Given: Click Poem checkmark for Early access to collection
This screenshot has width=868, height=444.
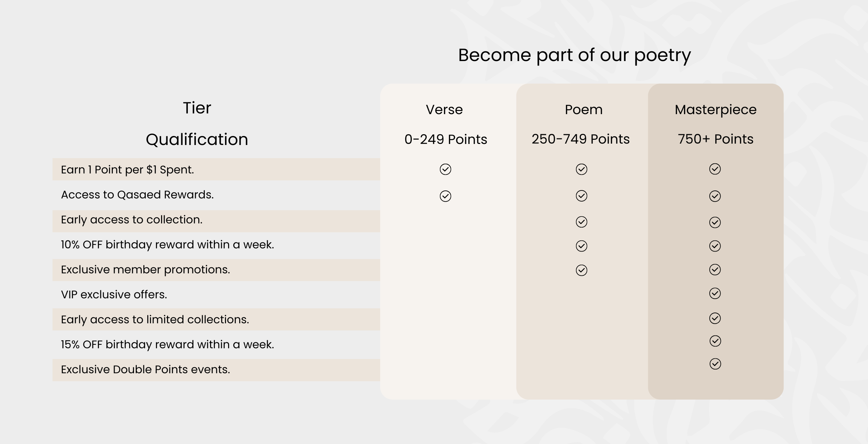Looking at the screenshot, I should pos(582,222).
